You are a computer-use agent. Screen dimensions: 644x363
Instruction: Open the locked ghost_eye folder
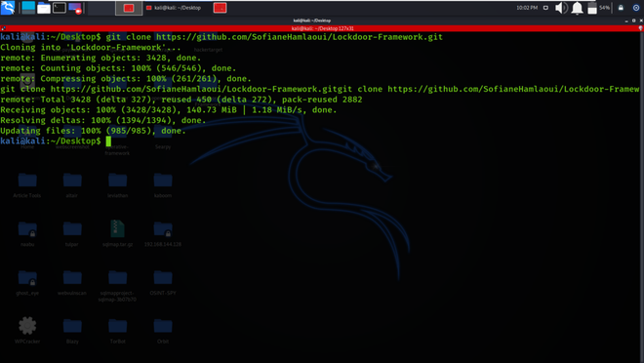coord(27,282)
